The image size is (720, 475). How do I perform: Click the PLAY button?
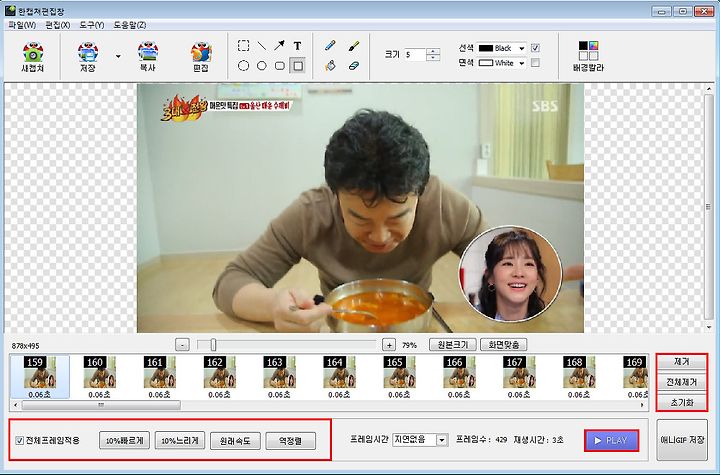point(611,441)
